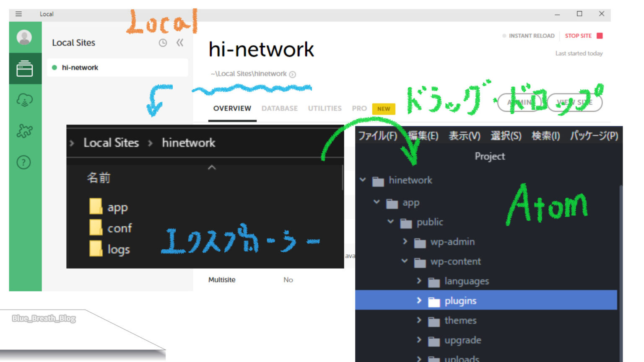The width and height of the screenshot is (644, 362).
Task: Open the 表示(V) menu in Atom
Action: click(465, 136)
